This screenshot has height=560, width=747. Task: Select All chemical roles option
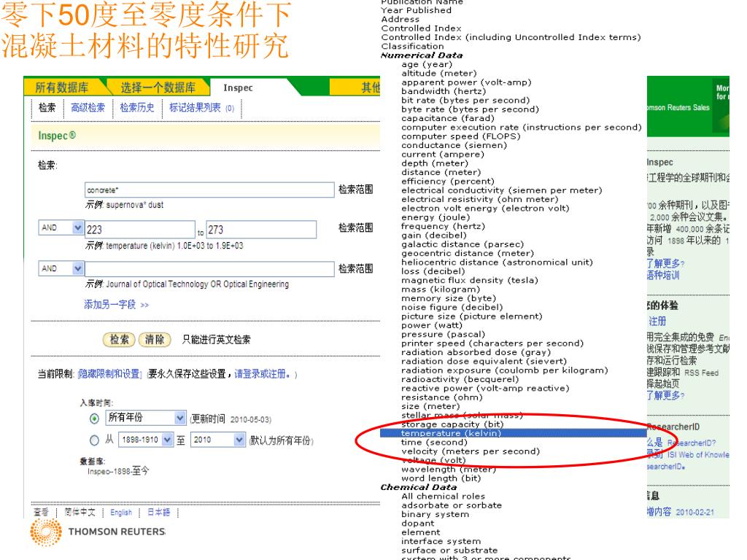click(443, 496)
